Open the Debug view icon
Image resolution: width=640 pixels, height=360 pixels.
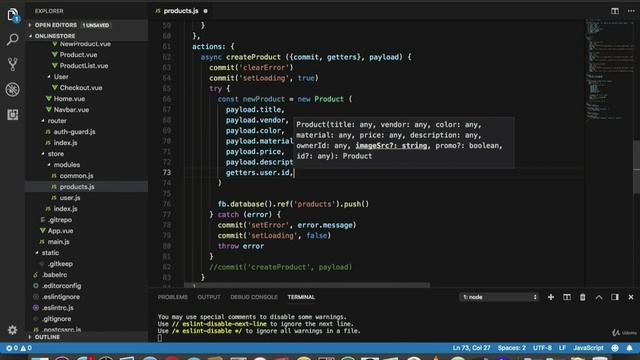point(13,89)
